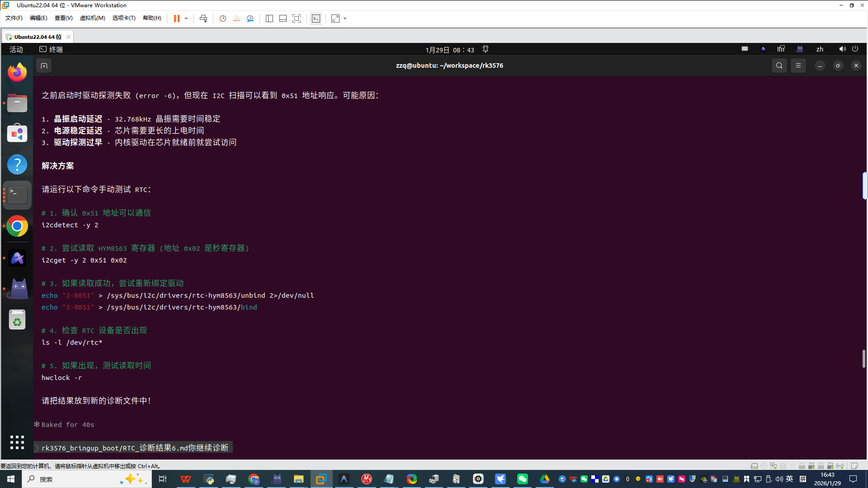
Task: Open the 选项卡(T) menu
Action: (x=123, y=18)
